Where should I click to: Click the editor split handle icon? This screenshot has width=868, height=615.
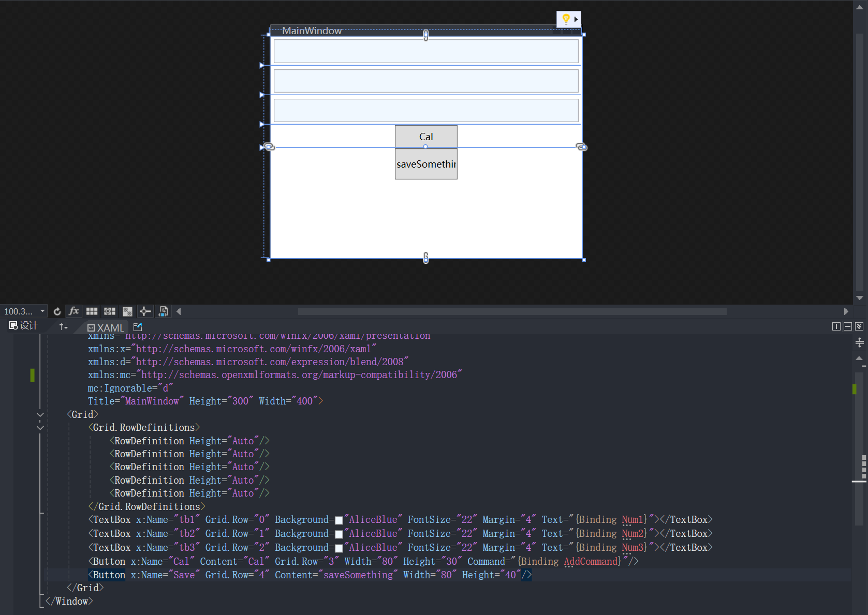pos(859,342)
